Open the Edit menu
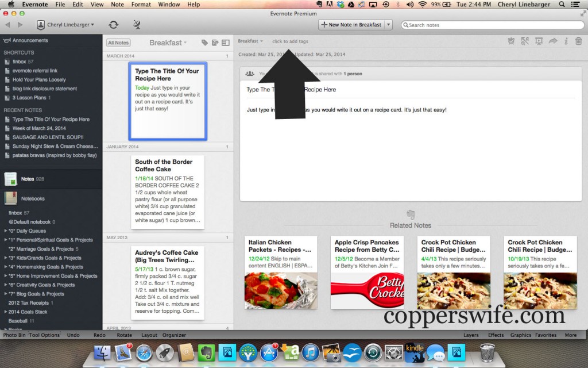588x368 pixels. click(78, 5)
